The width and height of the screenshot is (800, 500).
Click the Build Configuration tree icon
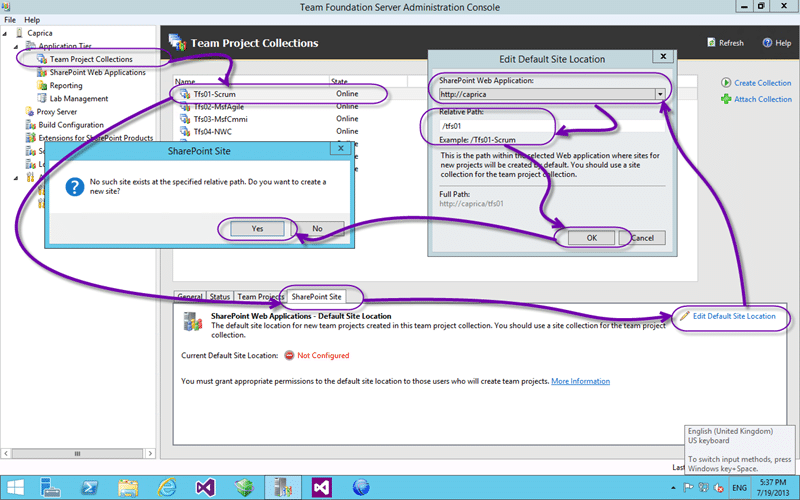(31, 125)
